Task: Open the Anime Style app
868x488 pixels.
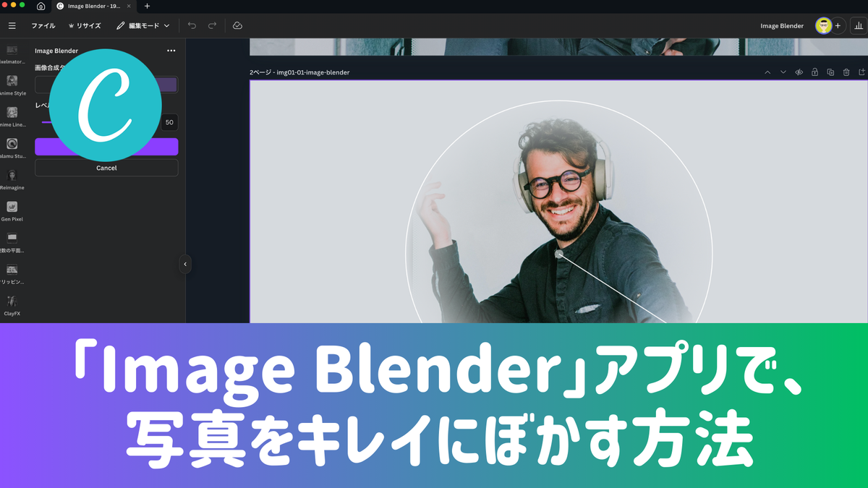Action: point(12,85)
